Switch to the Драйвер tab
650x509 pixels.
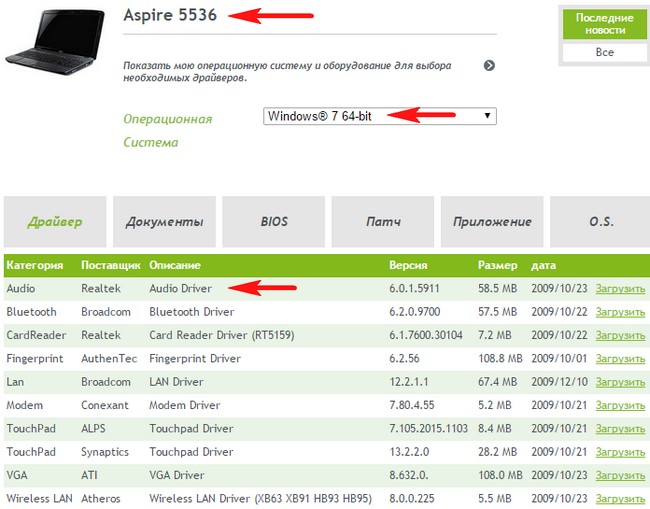pyautogui.click(x=55, y=221)
